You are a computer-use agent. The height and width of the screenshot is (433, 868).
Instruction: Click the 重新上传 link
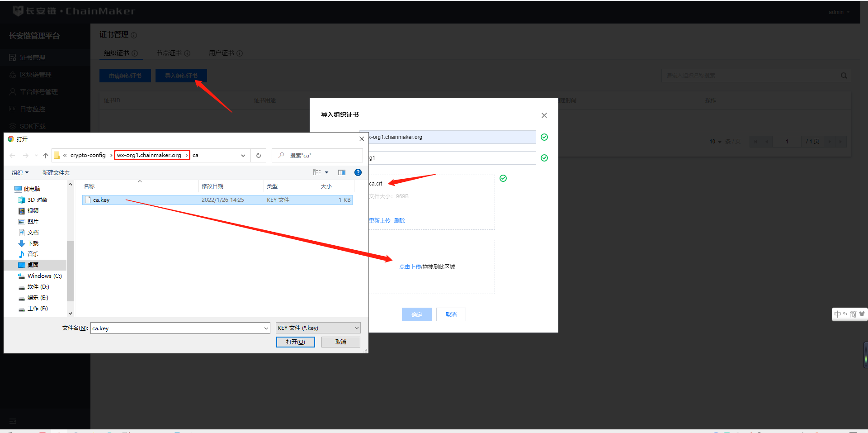(380, 221)
